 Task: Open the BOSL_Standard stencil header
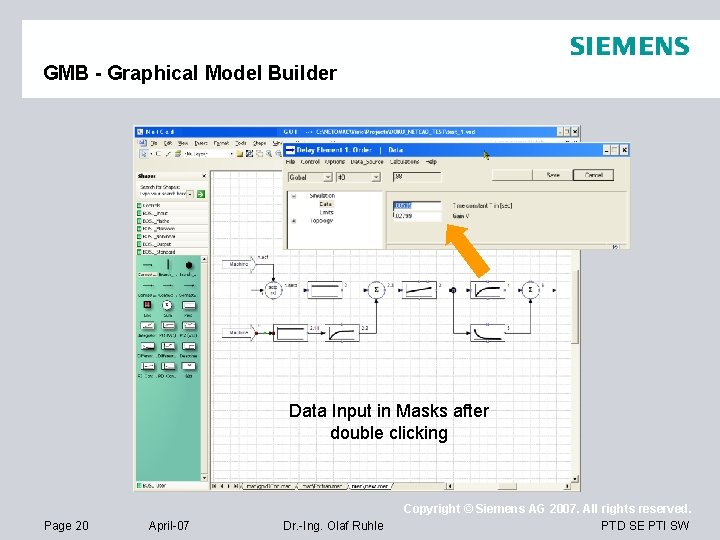tap(172, 252)
